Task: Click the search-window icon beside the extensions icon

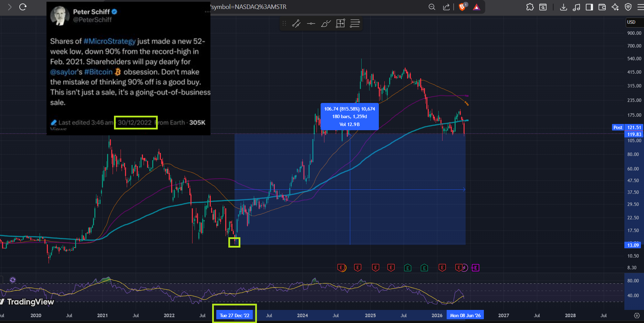Action: click(543, 7)
